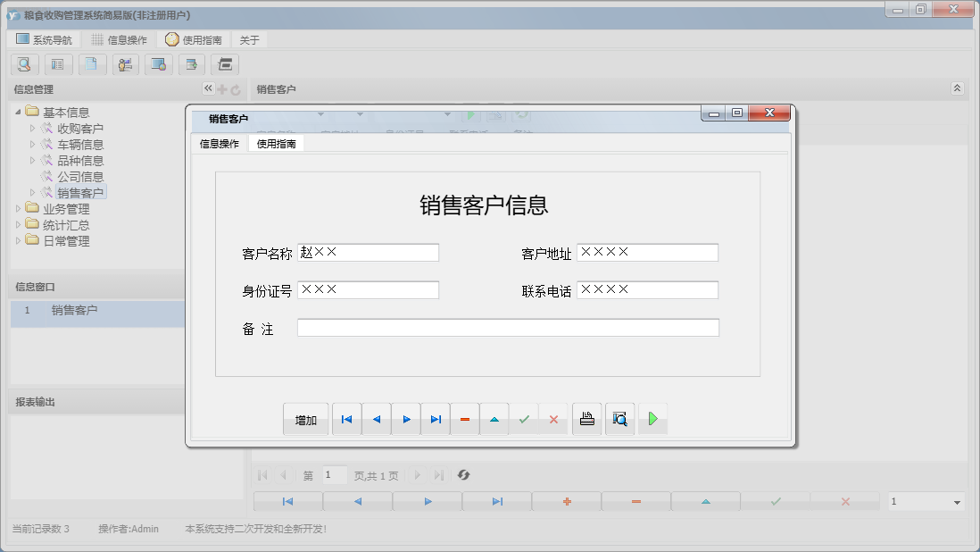Click the blue edit triangle icon in the dialog
The height and width of the screenshot is (552, 980).
(x=494, y=418)
